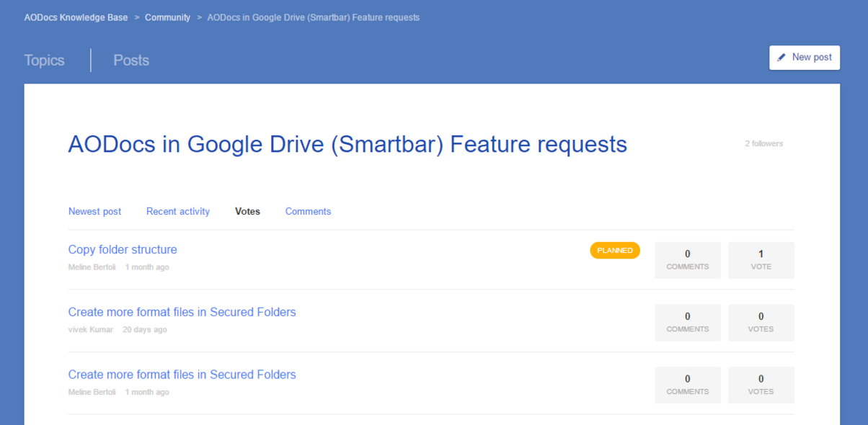The height and width of the screenshot is (425, 868).
Task: Click the pencil icon in New post
Action: coord(781,58)
